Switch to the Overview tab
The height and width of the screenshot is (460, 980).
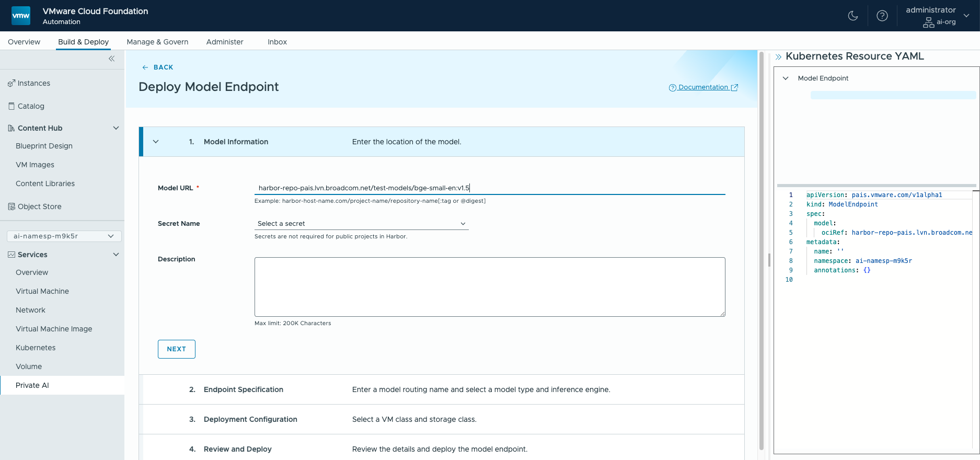[x=24, y=42]
